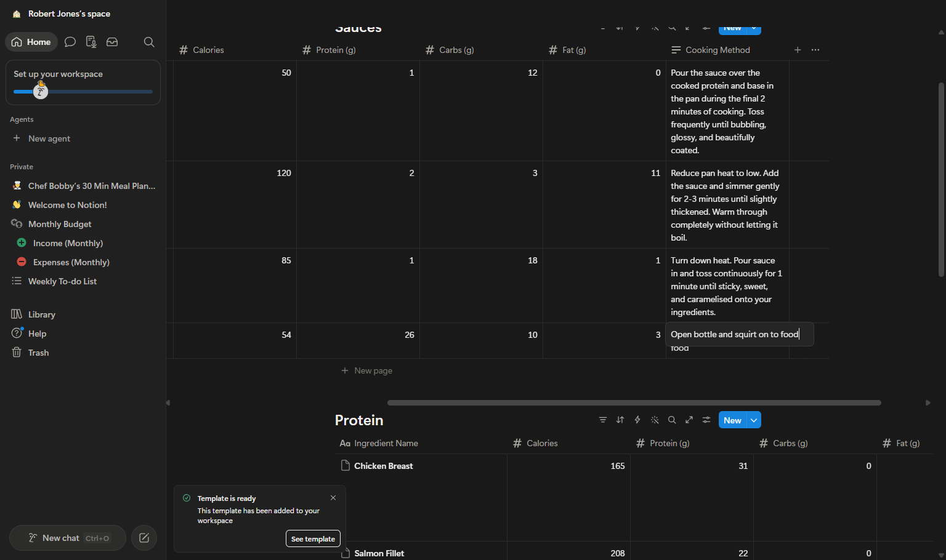The height and width of the screenshot is (560, 946).
Task: Click the New button in Protein database
Action: pyautogui.click(x=732, y=420)
